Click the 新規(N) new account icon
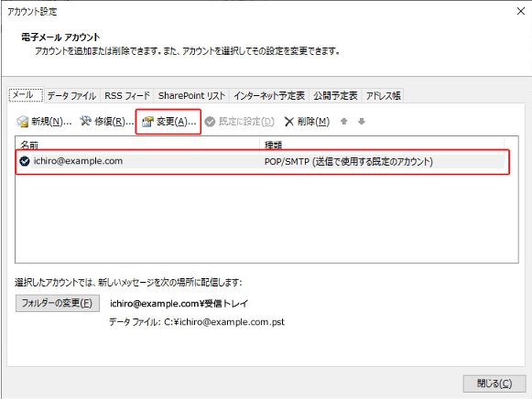This screenshot has height=399, width=532. (x=23, y=122)
